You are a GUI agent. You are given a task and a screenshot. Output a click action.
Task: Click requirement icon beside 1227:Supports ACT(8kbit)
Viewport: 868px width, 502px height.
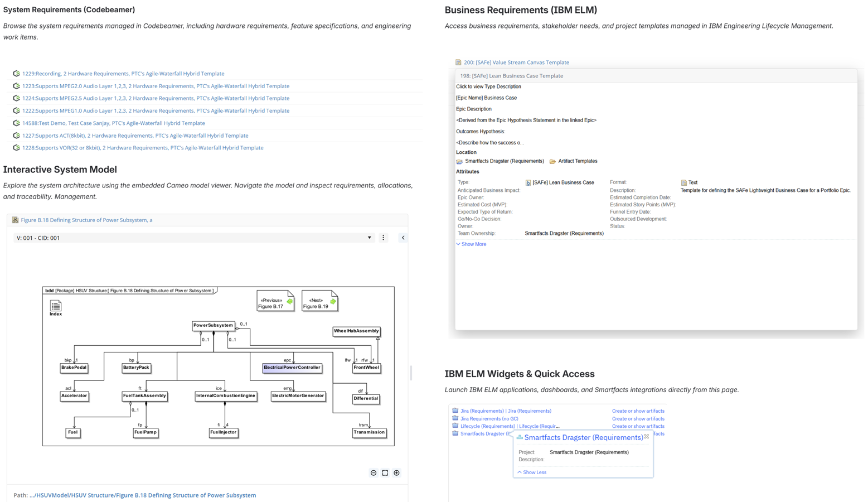(x=16, y=136)
